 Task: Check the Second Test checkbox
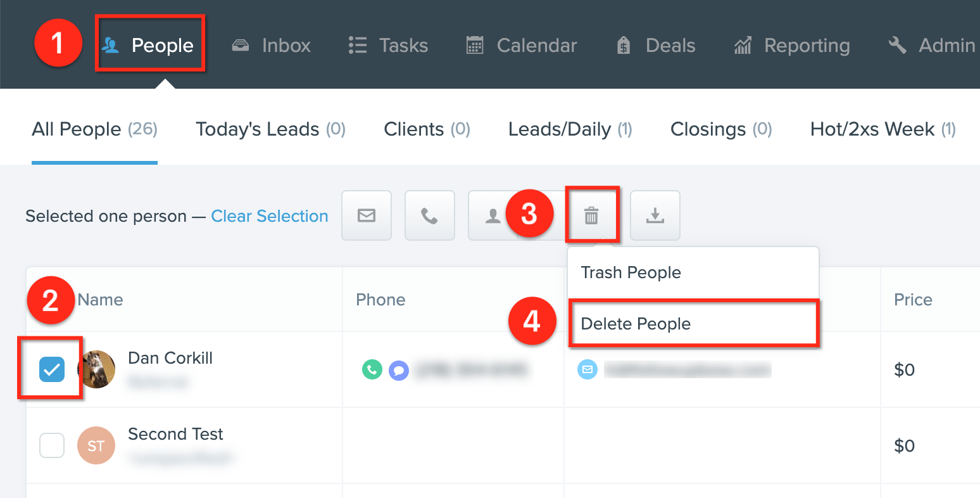[x=52, y=445]
